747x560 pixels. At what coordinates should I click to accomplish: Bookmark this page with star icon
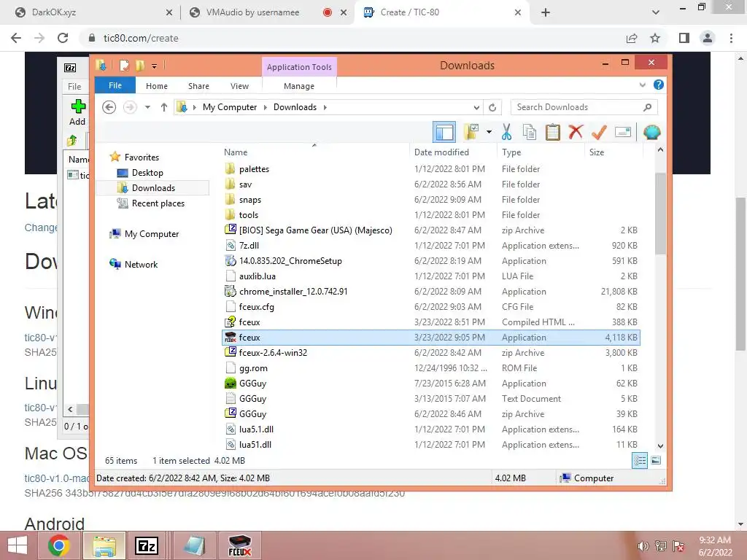(x=655, y=38)
